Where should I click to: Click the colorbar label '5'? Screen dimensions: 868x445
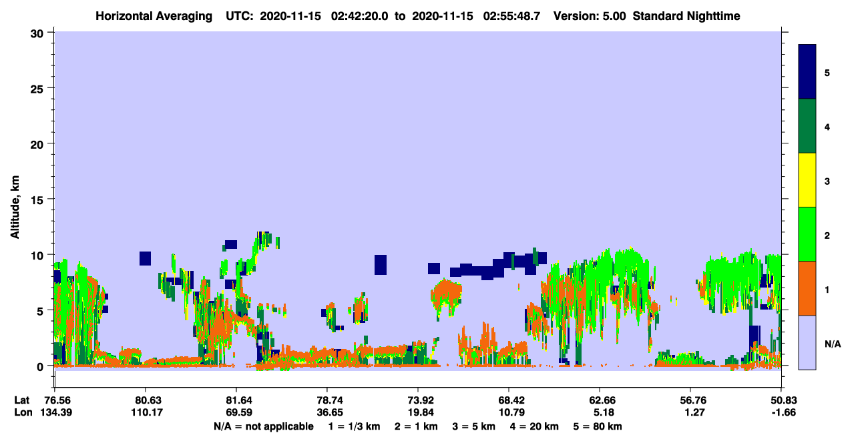point(827,72)
